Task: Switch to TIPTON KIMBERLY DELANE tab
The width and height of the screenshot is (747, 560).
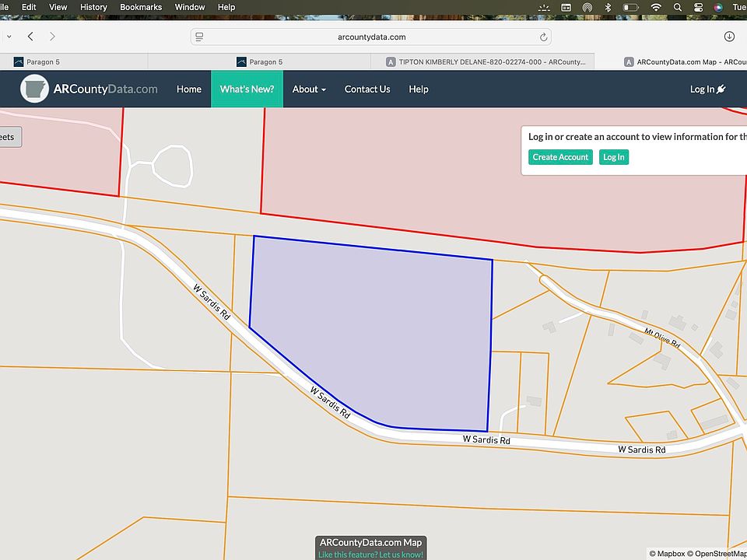Action: tap(482, 62)
